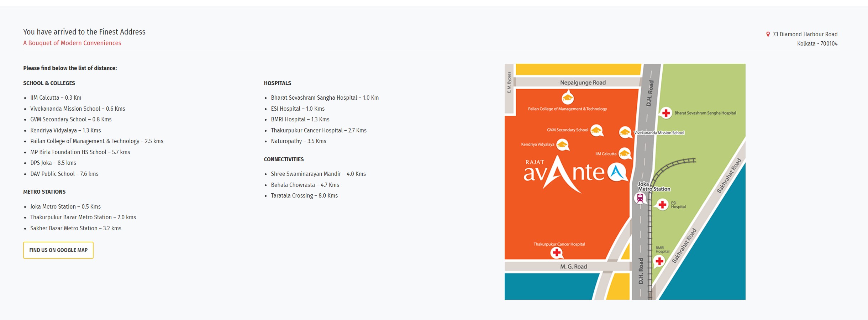Click the 'SCHOOL & COLLEGES' heading
This screenshot has width=868, height=320.
click(x=49, y=83)
